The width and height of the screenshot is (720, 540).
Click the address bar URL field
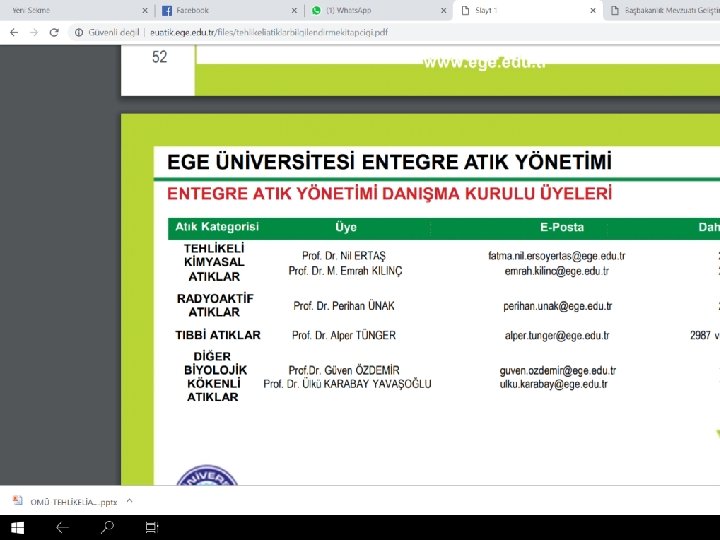click(x=269, y=33)
